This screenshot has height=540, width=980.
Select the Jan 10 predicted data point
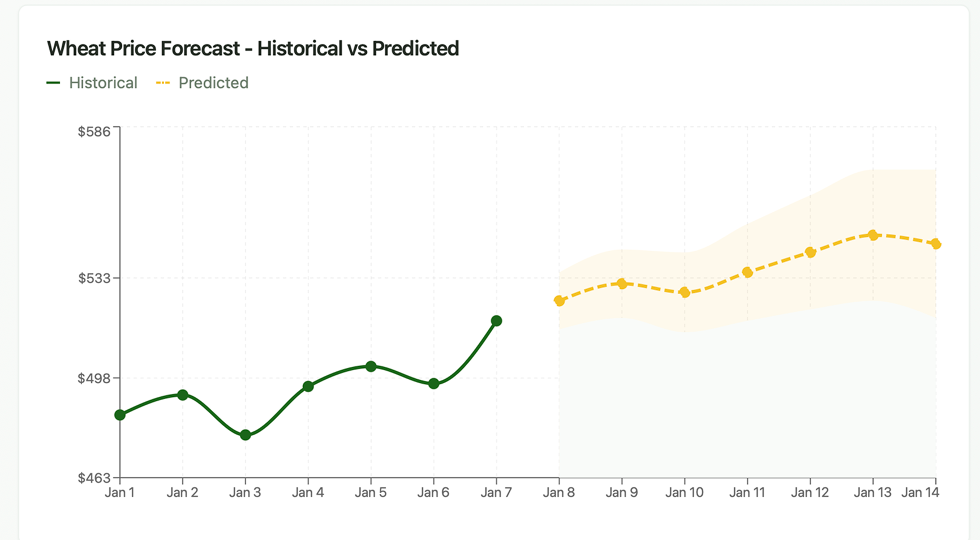(x=685, y=293)
